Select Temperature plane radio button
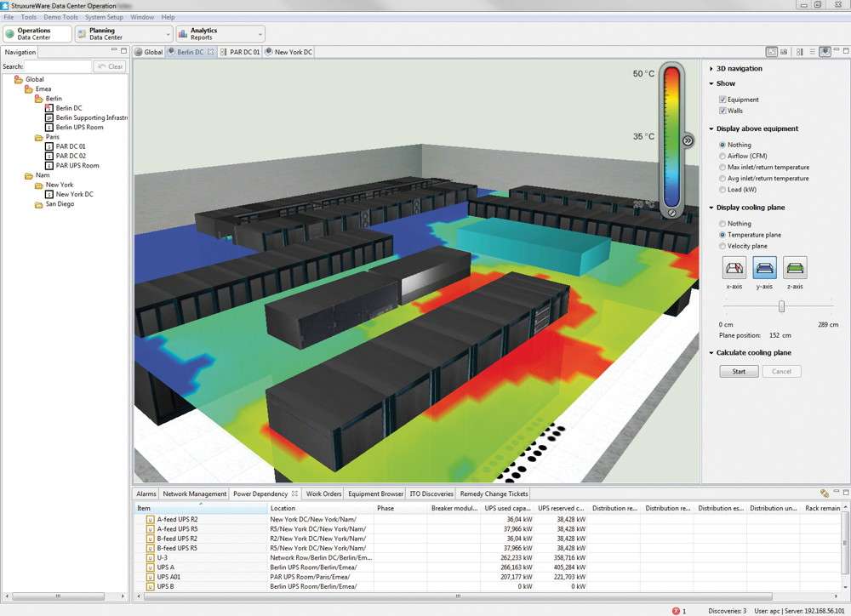Viewport: 851px width, 616px height. click(722, 235)
